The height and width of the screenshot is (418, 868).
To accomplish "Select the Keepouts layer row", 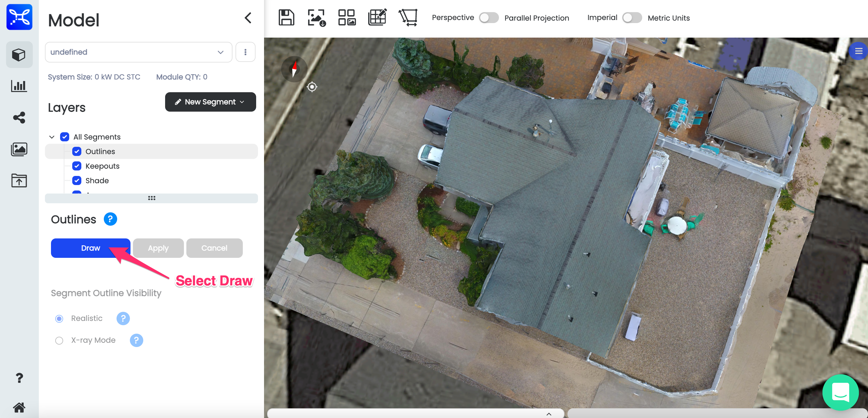I will (151, 166).
